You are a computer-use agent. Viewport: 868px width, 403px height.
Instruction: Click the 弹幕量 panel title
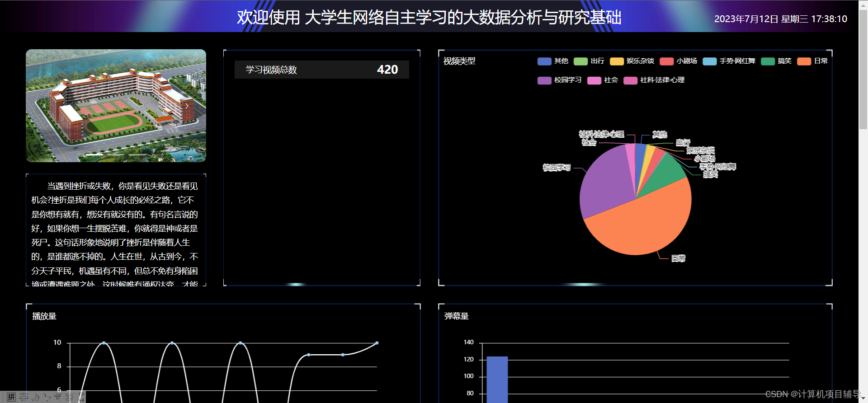point(457,316)
